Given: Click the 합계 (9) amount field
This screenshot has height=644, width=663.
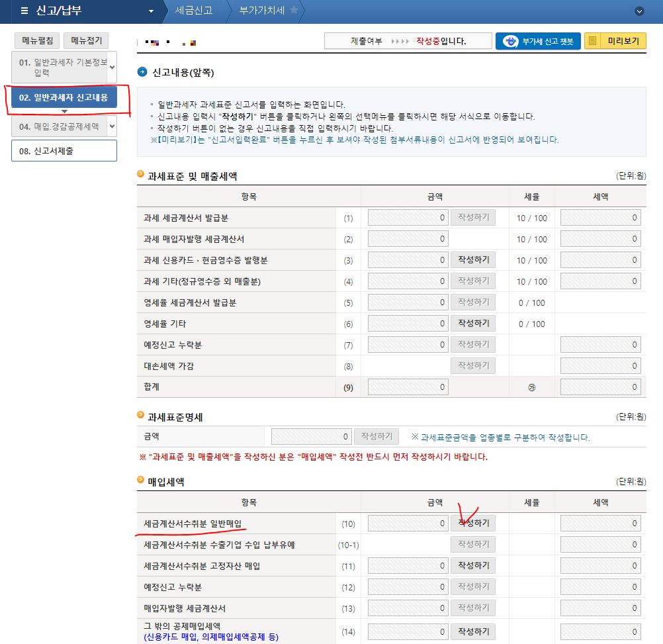Looking at the screenshot, I should coord(408,387).
